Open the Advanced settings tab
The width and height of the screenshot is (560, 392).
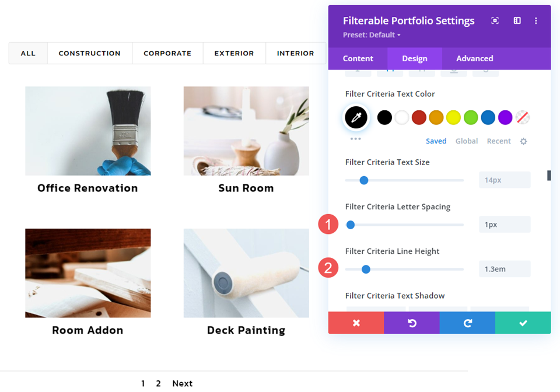(474, 58)
